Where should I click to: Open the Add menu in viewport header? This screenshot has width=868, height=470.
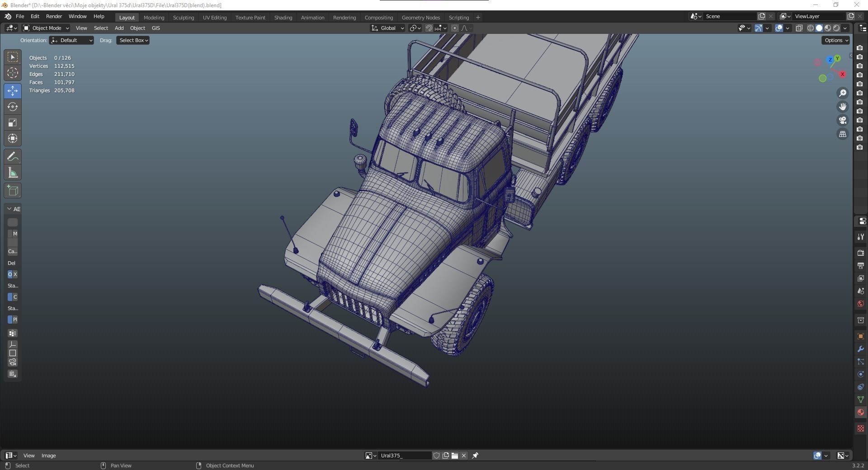(119, 28)
